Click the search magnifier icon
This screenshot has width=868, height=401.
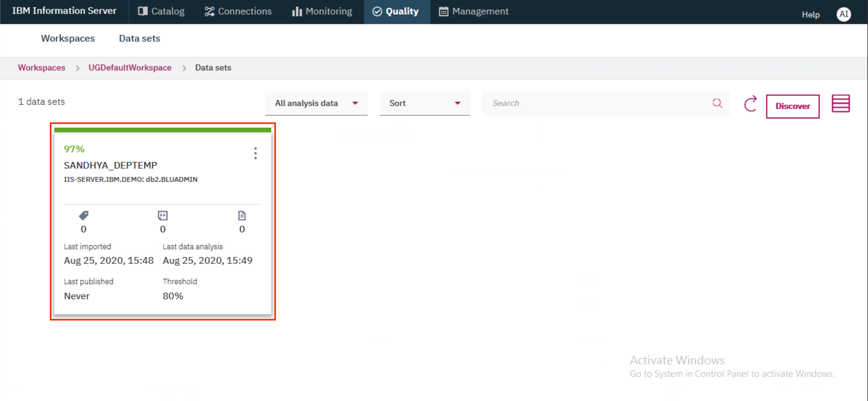coord(717,103)
